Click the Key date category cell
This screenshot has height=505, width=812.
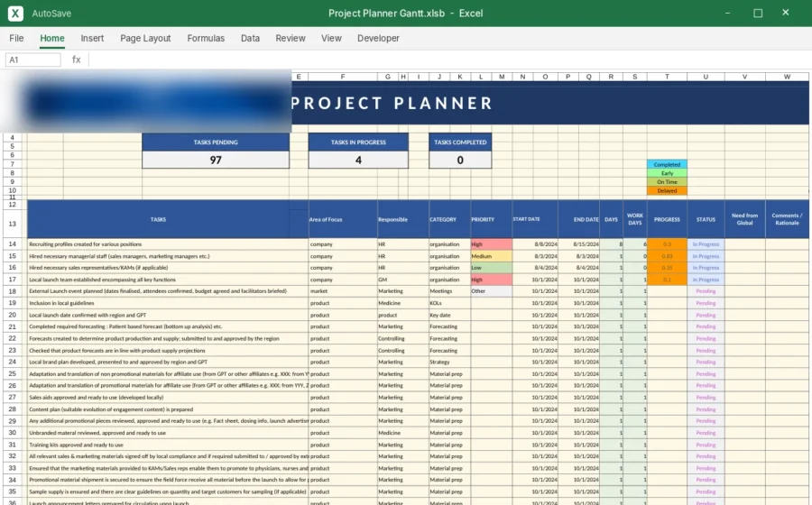click(x=449, y=315)
